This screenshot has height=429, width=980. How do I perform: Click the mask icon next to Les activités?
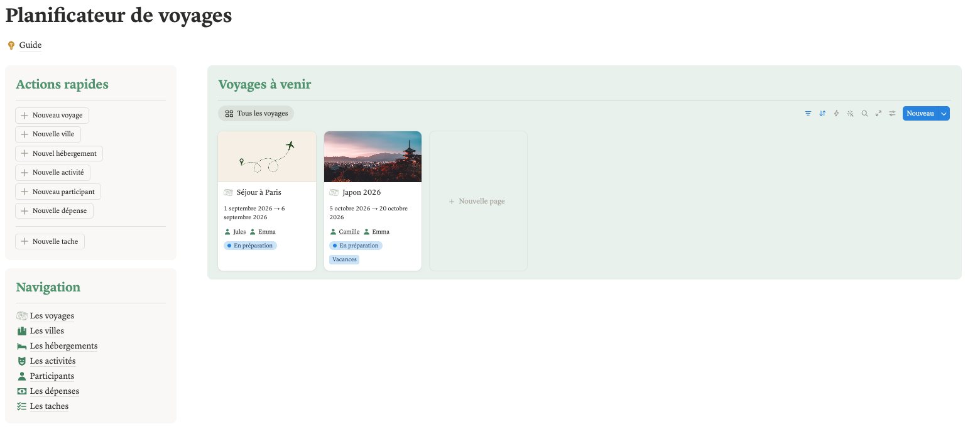coord(22,361)
